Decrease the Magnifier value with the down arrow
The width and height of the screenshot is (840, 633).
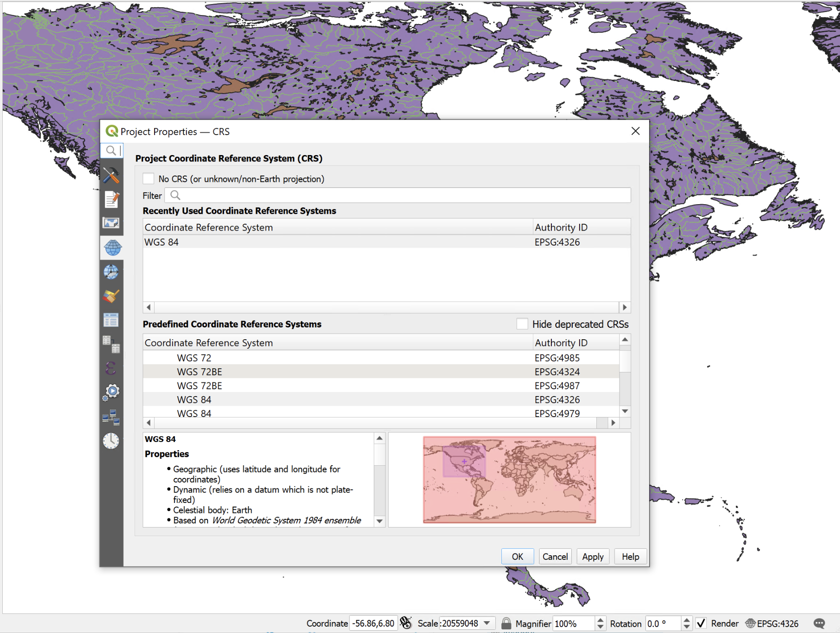600,627
